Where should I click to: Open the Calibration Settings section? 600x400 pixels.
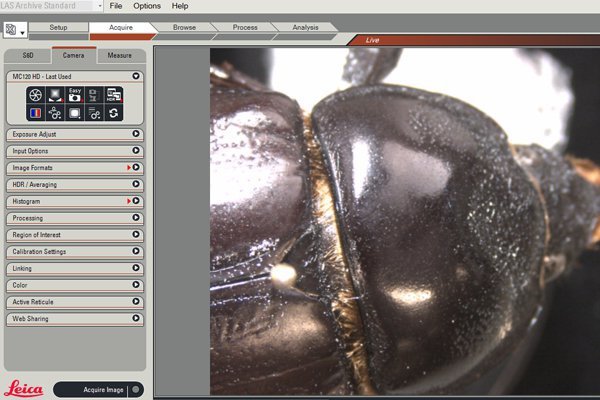74,251
